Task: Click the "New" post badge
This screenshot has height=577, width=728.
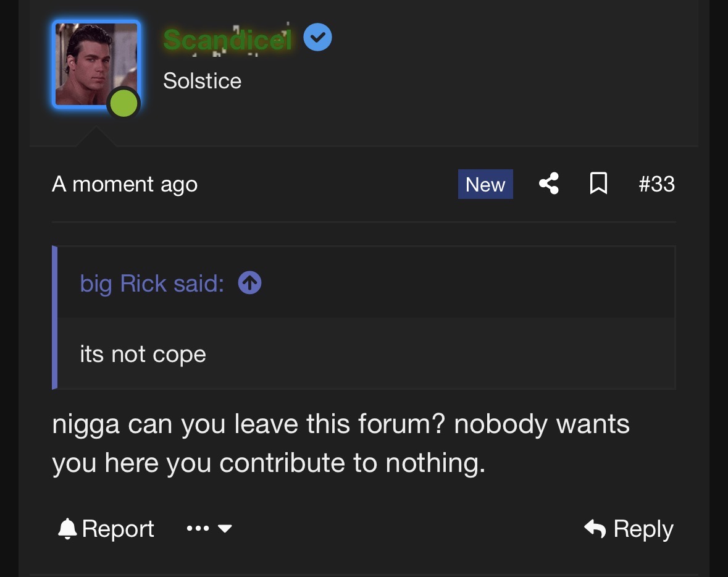Action: pos(485,184)
